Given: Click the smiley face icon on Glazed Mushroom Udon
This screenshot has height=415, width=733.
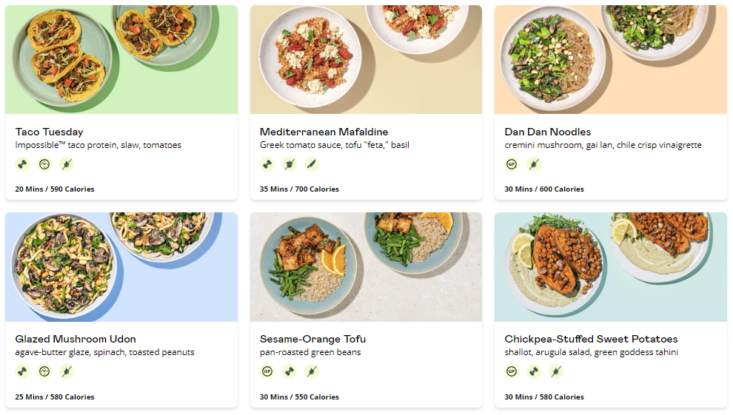Looking at the screenshot, I should pos(44,371).
